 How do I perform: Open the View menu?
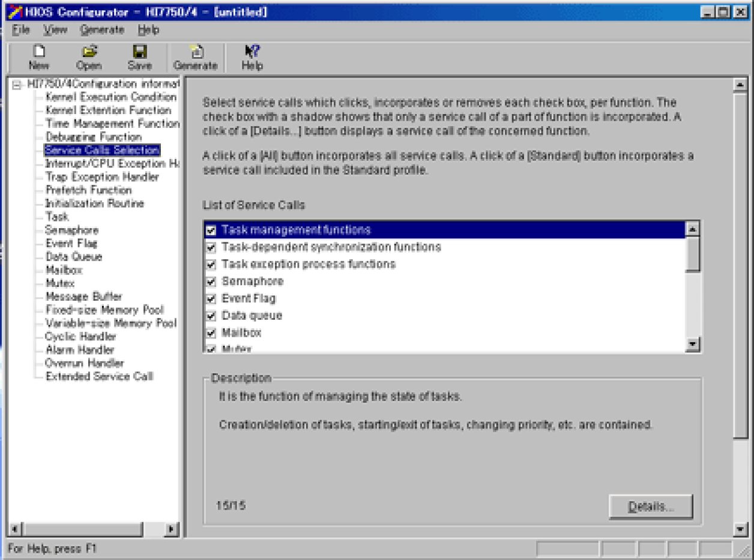tap(55, 29)
